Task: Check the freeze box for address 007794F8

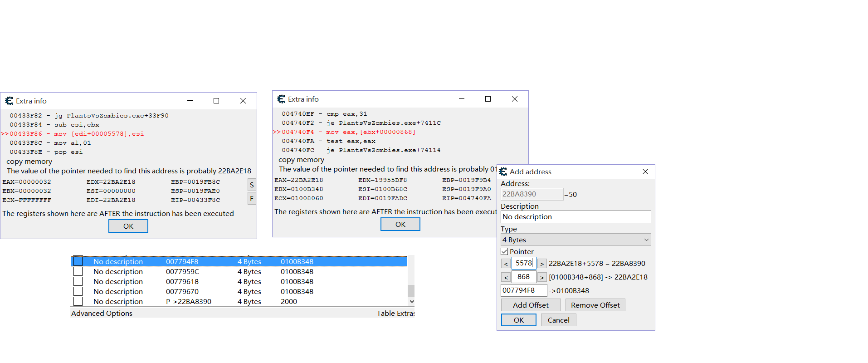Action: 78,261
